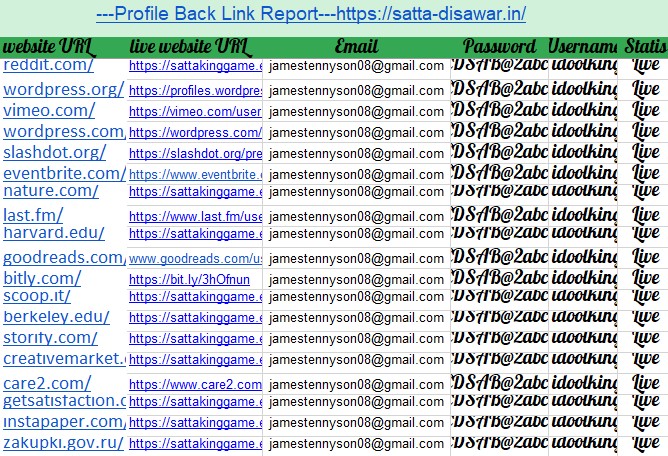Open the care2.com/ website link
This screenshot has height=456, width=668.
[x=47, y=383]
